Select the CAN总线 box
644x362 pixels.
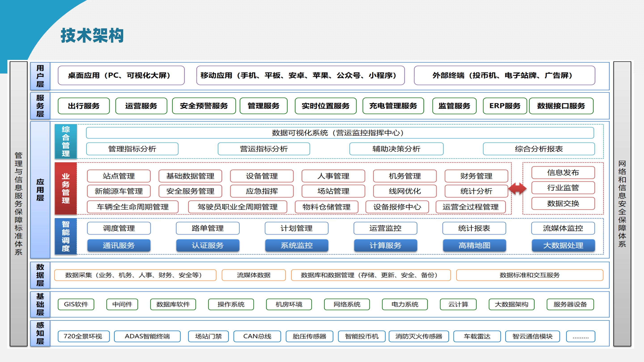(257, 336)
